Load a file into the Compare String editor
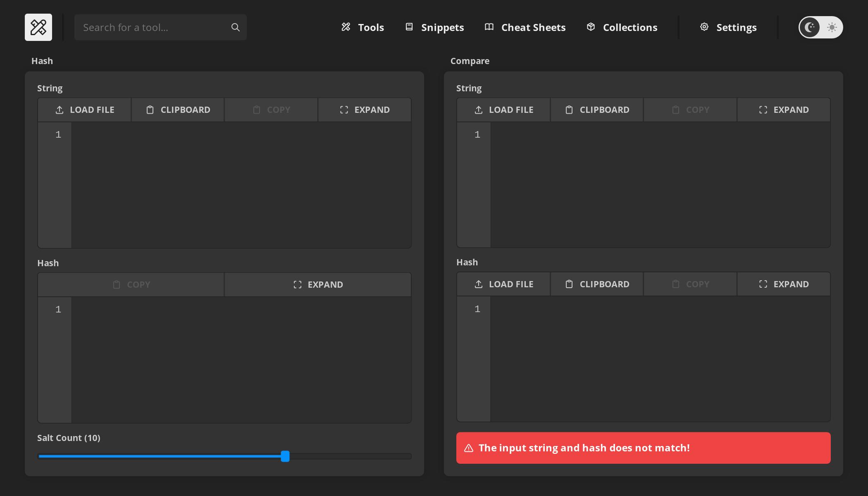This screenshot has width=868, height=496. 503,110
